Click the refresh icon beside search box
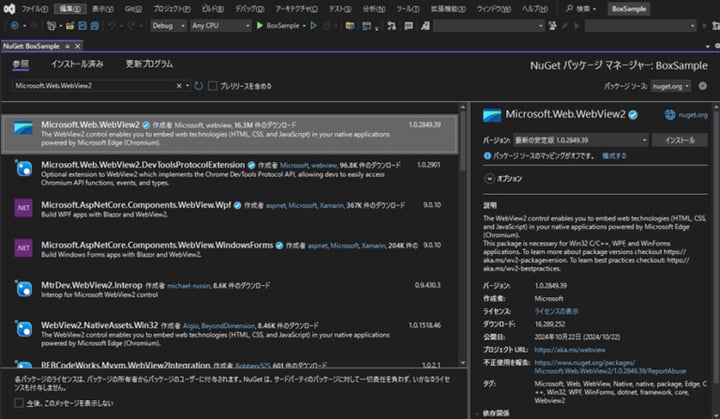This screenshot has width=720, height=419. [198, 86]
